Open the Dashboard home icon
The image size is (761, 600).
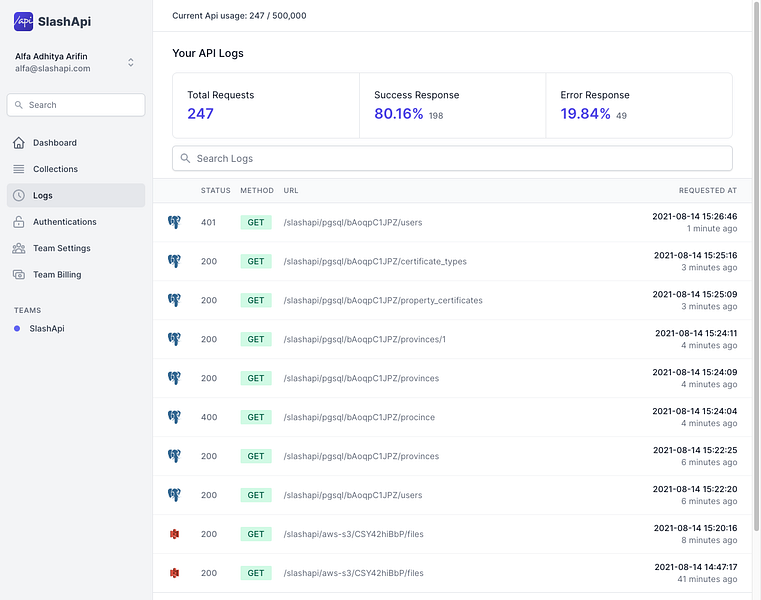coord(19,143)
